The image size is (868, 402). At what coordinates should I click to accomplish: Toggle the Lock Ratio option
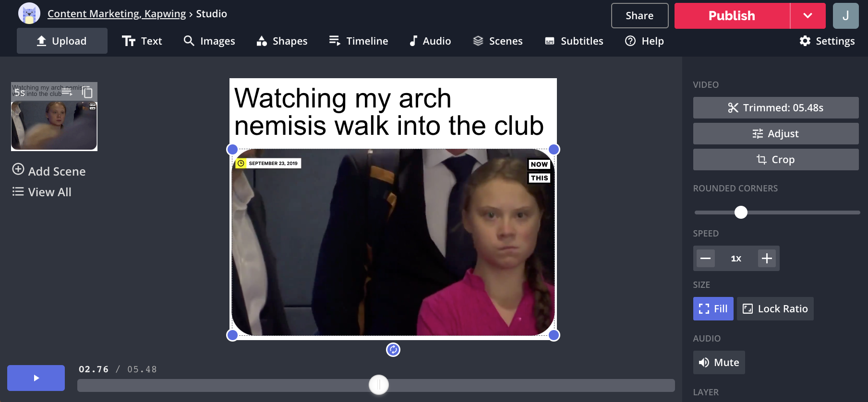tap(775, 309)
